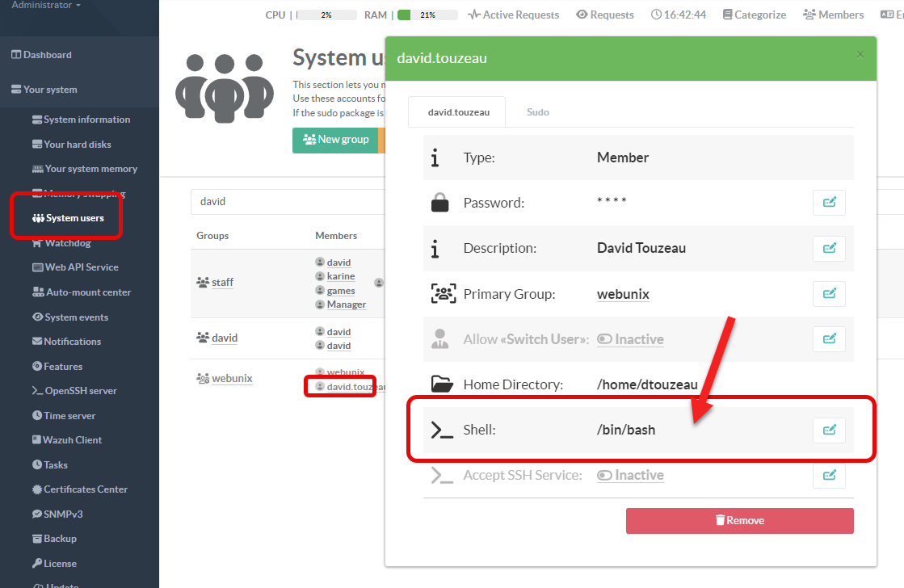Click the edit icon for Primary Group

tap(829, 294)
